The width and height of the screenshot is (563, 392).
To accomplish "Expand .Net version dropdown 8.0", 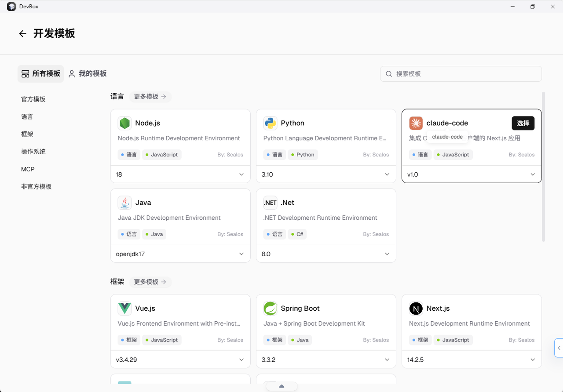I will click(x=326, y=254).
